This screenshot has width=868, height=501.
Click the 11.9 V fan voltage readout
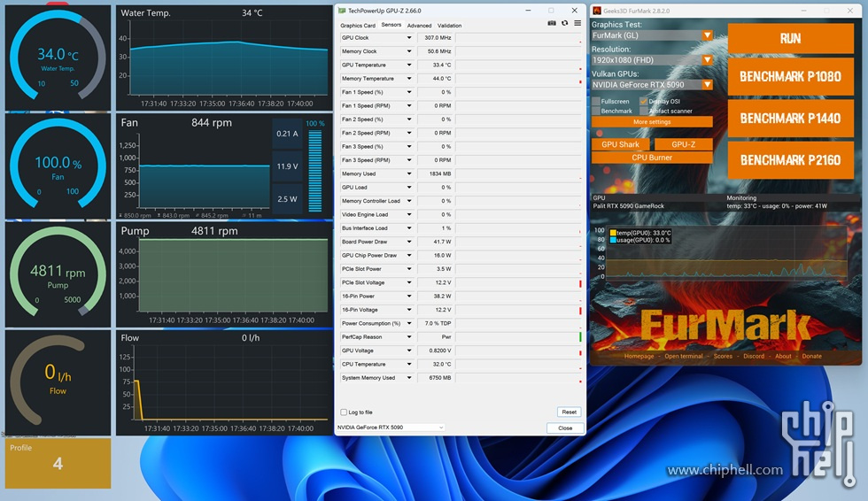coord(287,166)
